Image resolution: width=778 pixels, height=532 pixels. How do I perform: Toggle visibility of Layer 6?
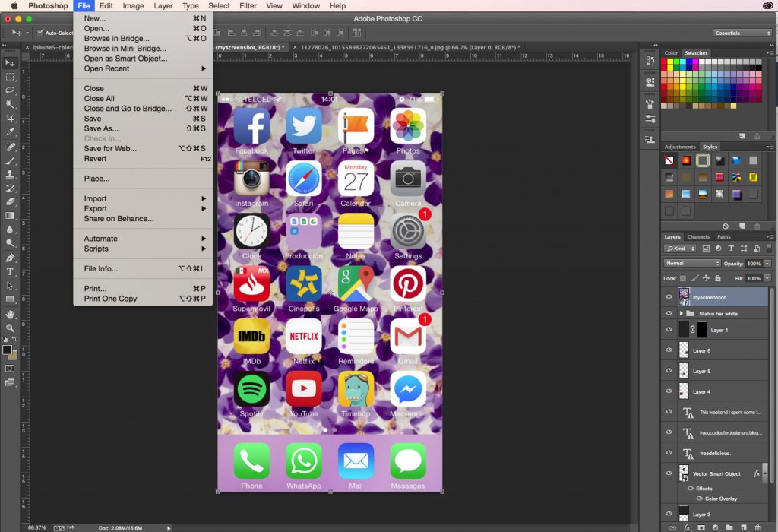coord(669,350)
